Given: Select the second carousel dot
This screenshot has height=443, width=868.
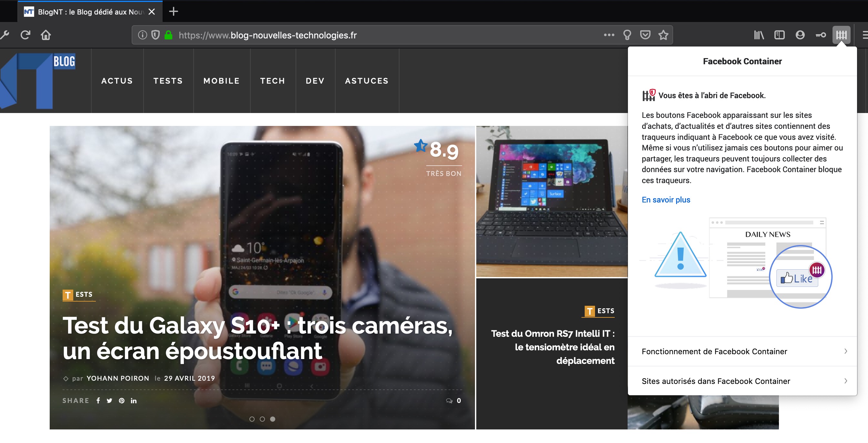Looking at the screenshot, I should (262, 419).
